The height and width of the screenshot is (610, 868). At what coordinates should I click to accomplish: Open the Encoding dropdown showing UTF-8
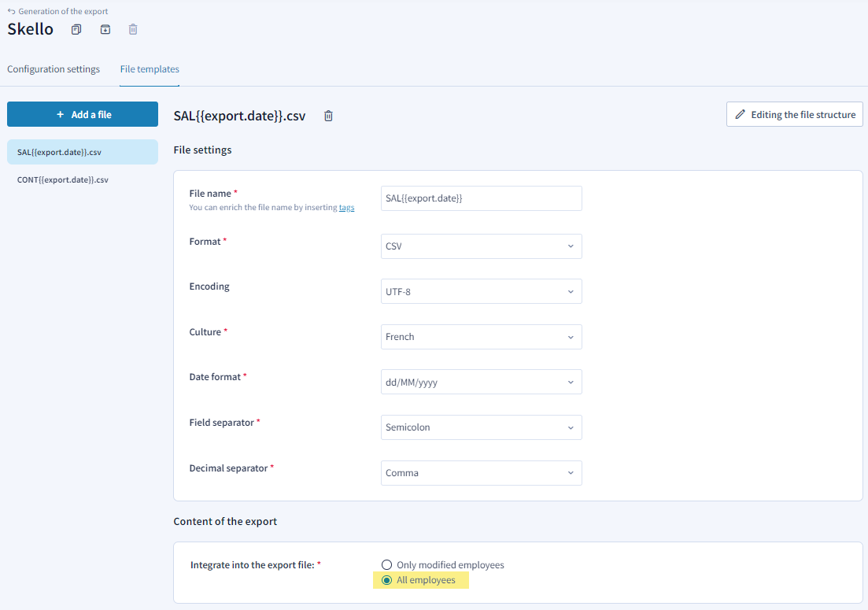click(481, 292)
